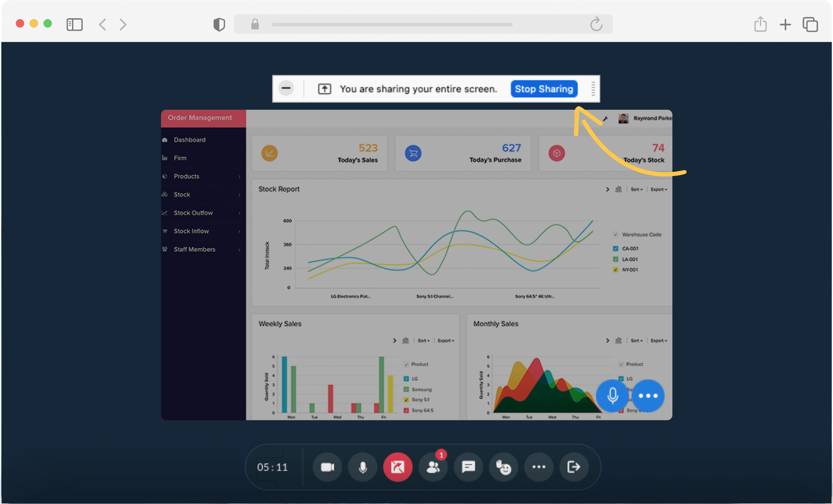Image resolution: width=833 pixels, height=504 pixels.
Task: Click the Stock Report chart type icon
Action: coord(619,189)
